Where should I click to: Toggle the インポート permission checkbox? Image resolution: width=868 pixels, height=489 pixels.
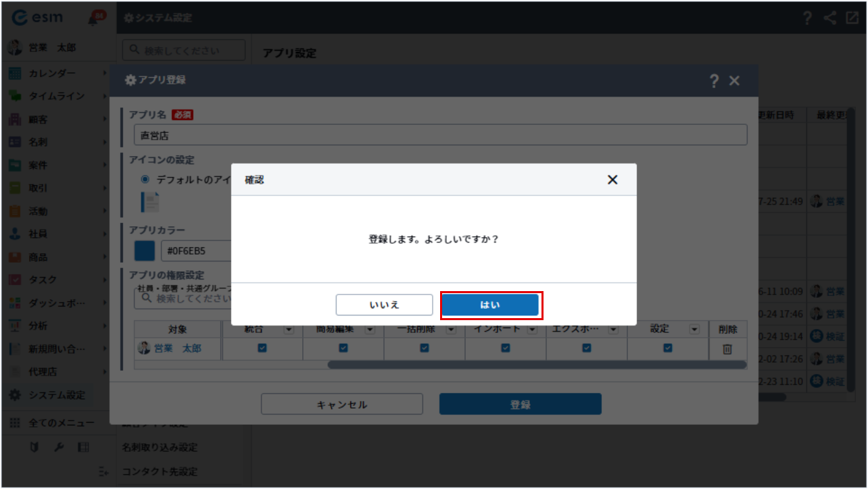pyautogui.click(x=506, y=348)
